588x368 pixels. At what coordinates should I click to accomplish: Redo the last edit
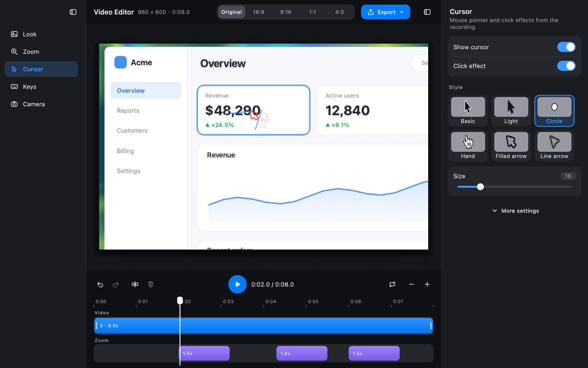click(x=116, y=284)
